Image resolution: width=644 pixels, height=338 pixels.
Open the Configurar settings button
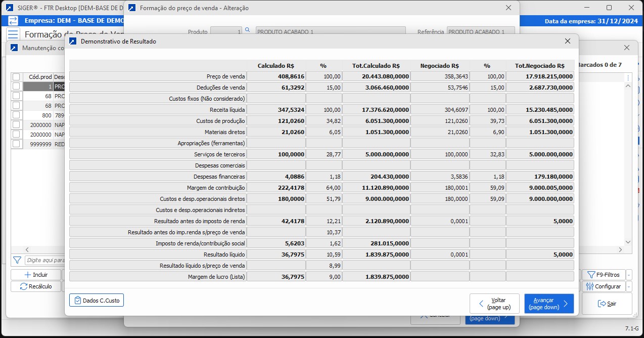click(x=604, y=286)
